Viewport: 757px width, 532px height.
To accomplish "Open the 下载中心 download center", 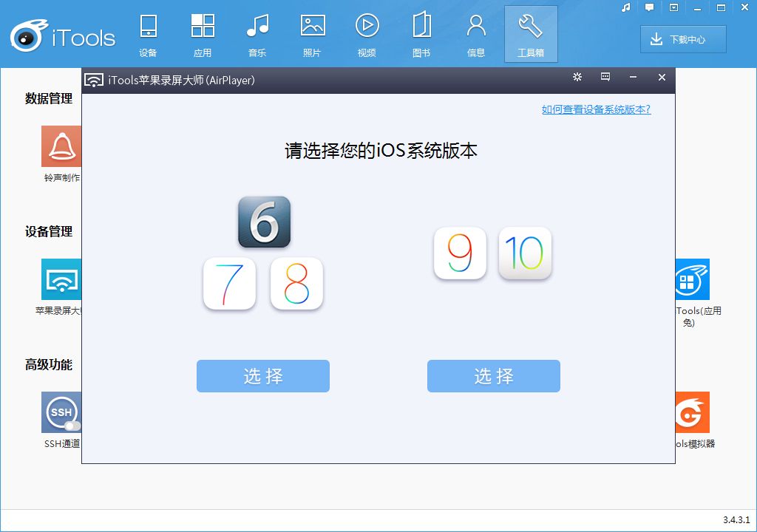I will (682, 39).
